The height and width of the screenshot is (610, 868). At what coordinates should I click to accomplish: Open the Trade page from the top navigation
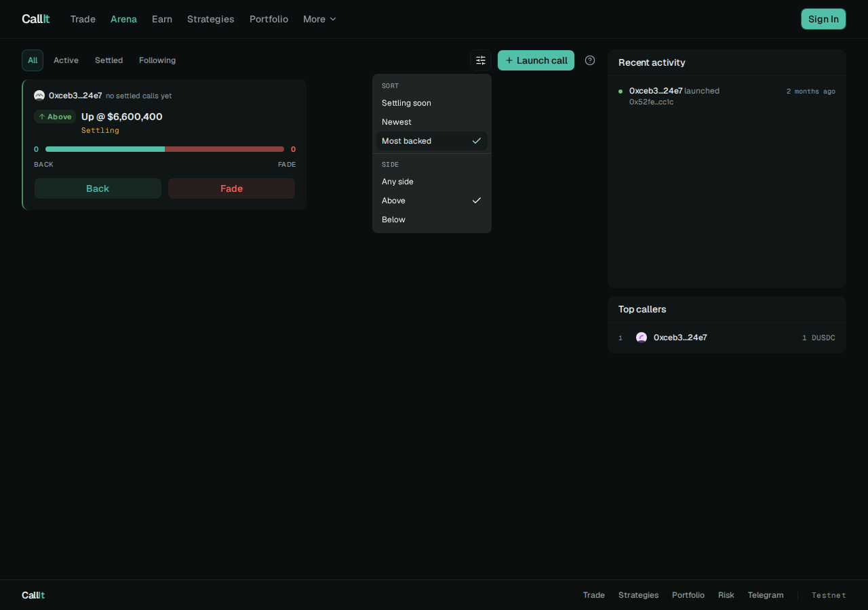(x=83, y=19)
